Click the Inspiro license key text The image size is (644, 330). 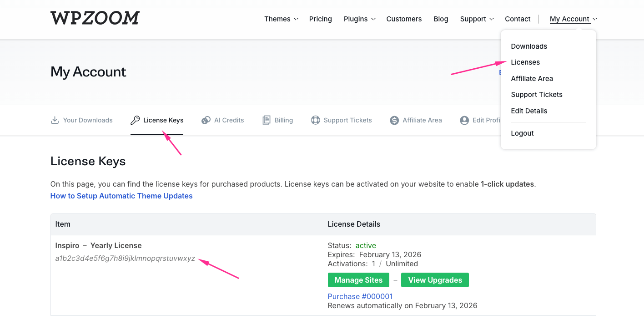pyautogui.click(x=125, y=259)
